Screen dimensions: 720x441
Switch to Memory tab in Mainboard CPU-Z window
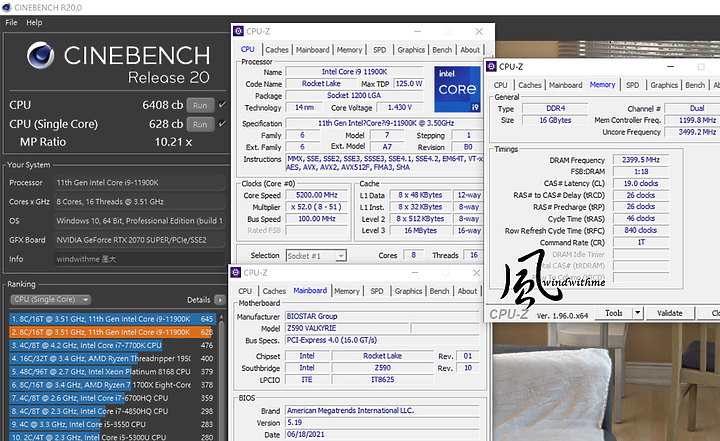[347, 291]
